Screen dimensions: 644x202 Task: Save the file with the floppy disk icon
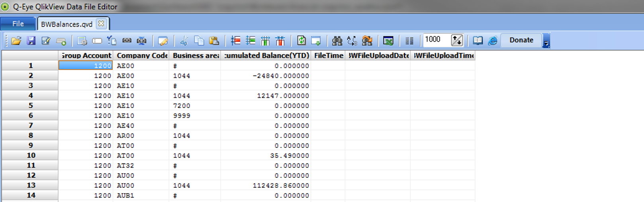[31, 40]
